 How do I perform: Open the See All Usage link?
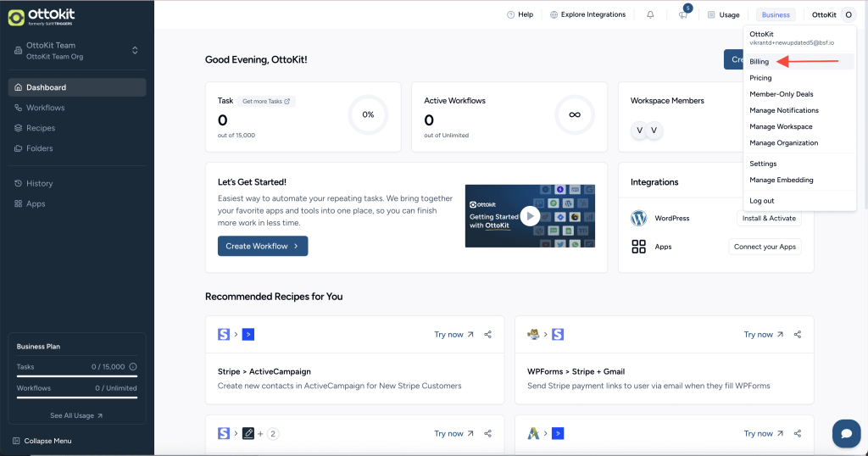pyautogui.click(x=76, y=415)
